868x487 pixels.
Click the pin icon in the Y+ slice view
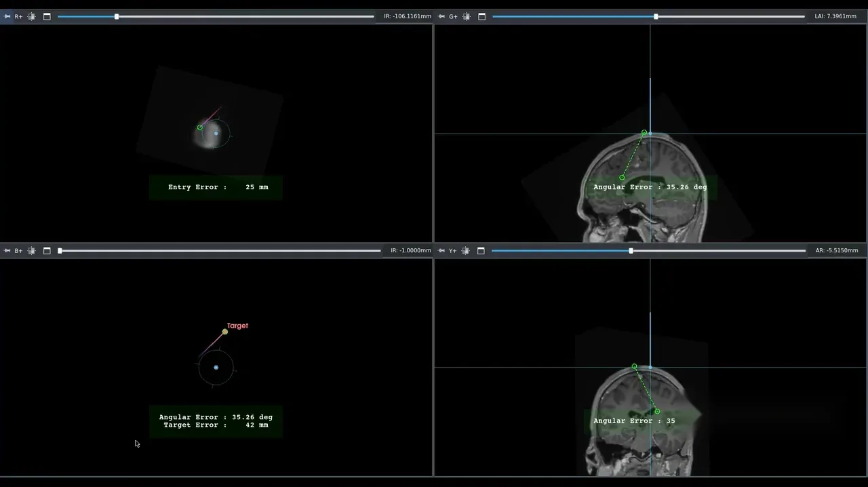[x=441, y=251]
